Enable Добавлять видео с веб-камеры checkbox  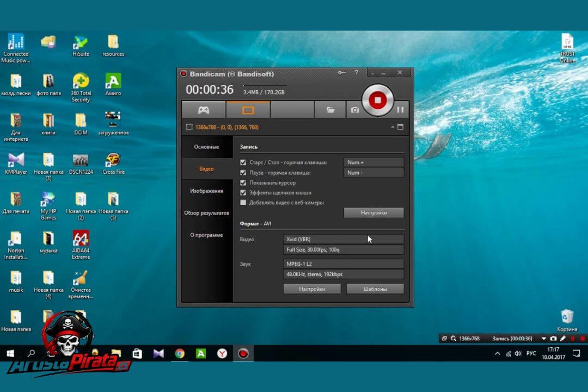click(243, 203)
